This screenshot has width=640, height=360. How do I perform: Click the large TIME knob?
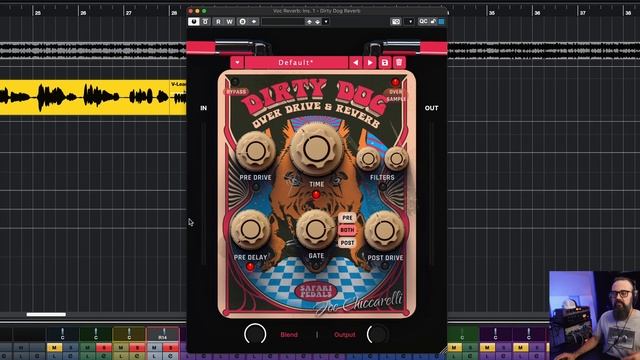click(x=316, y=149)
